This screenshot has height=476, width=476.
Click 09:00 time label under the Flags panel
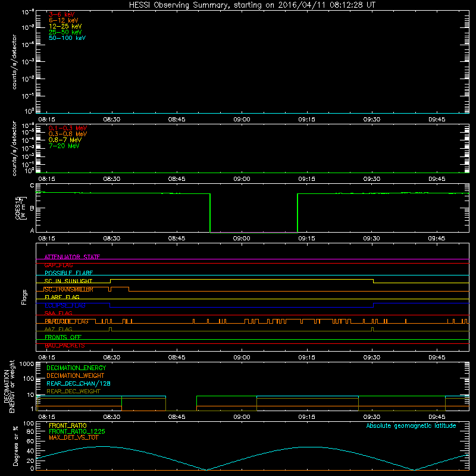coord(242,358)
